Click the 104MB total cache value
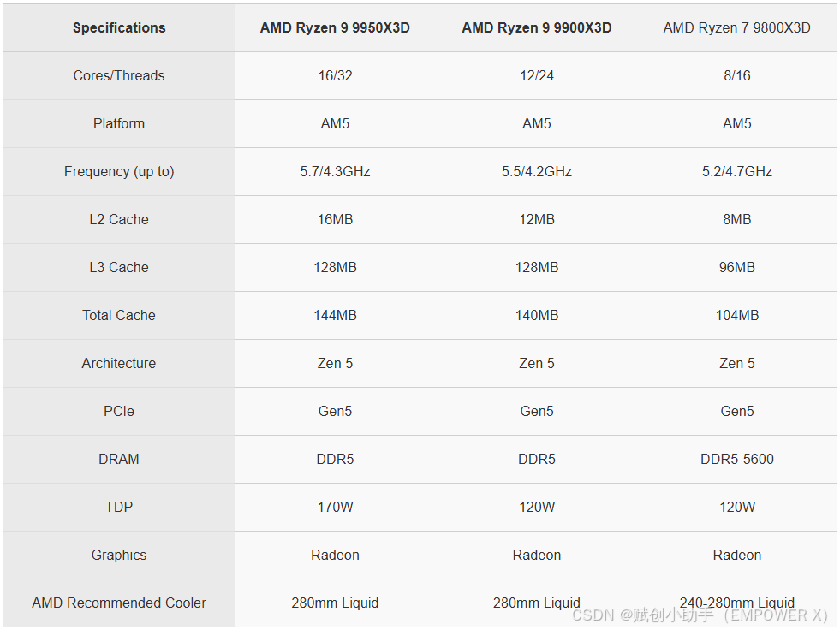Viewport: 840px width, 630px height. pos(737,316)
